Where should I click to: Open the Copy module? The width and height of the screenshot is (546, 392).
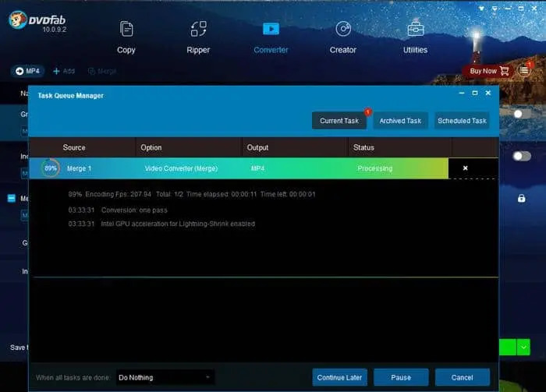pos(126,37)
